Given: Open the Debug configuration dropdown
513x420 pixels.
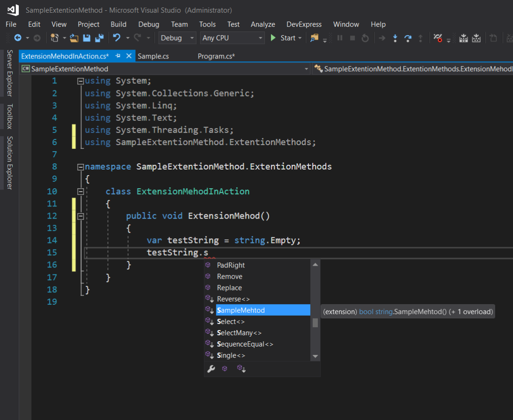Looking at the screenshot, I should tap(191, 37).
